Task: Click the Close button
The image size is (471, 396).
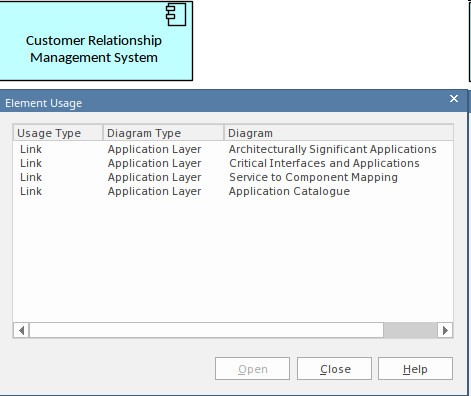Action: (334, 369)
